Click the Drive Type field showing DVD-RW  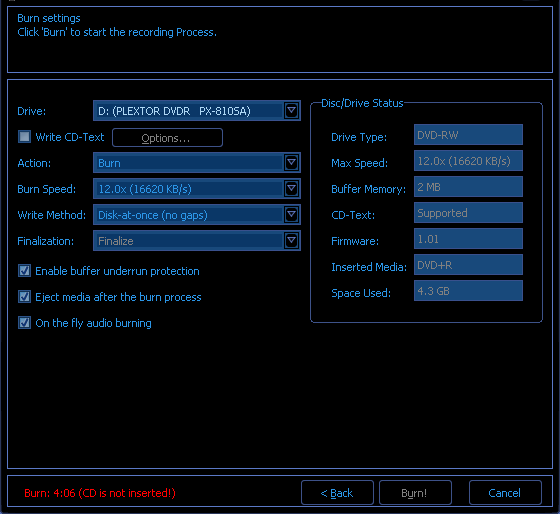coord(468,135)
